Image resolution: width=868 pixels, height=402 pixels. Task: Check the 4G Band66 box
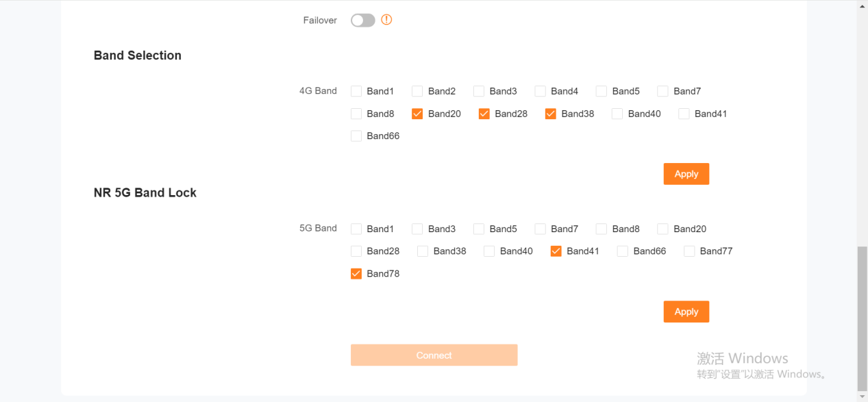click(x=356, y=136)
